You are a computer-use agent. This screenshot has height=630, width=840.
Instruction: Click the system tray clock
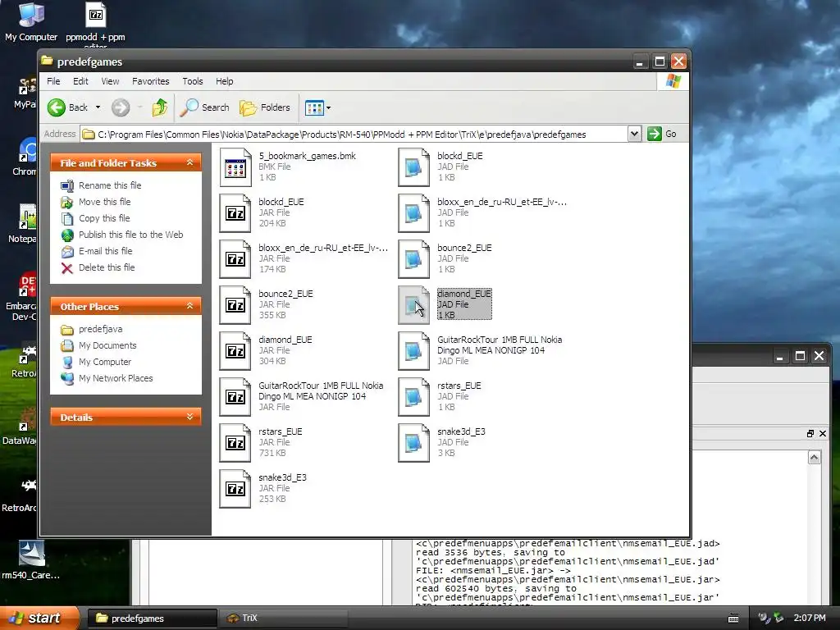pos(810,619)
